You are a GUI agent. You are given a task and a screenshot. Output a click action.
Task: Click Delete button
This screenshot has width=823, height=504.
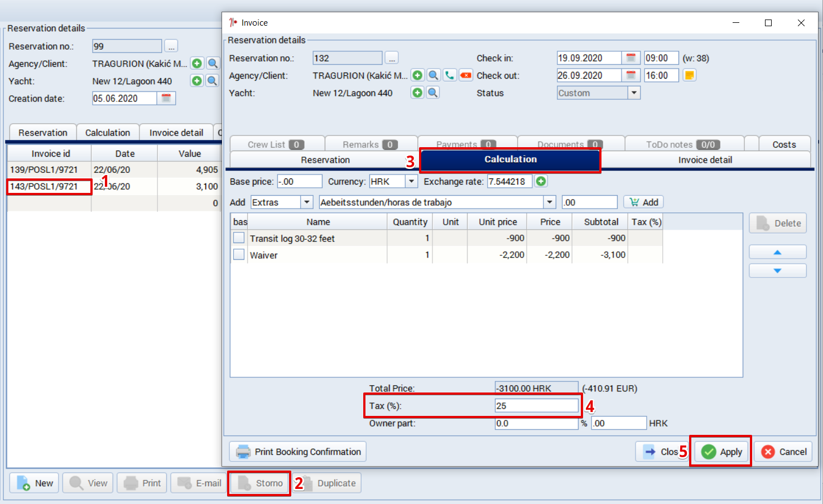[778, 223]
